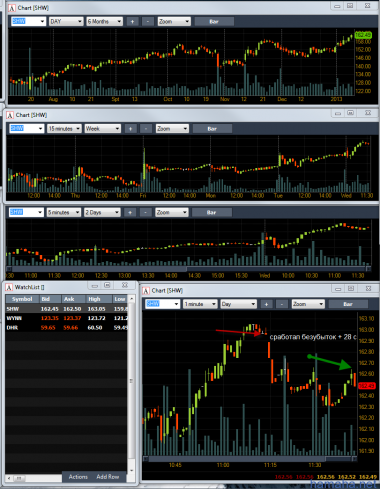Screen dimensions: 380x489
Task: Select the WYNN row in the watchlist
Action: click(x=66, y=318)
